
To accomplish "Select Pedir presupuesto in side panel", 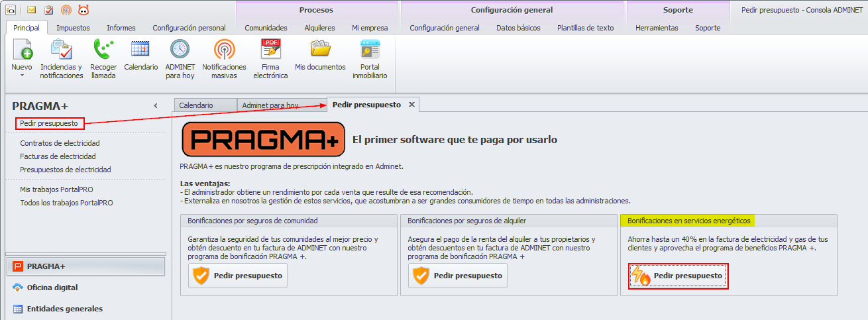I will click(49, 123).
